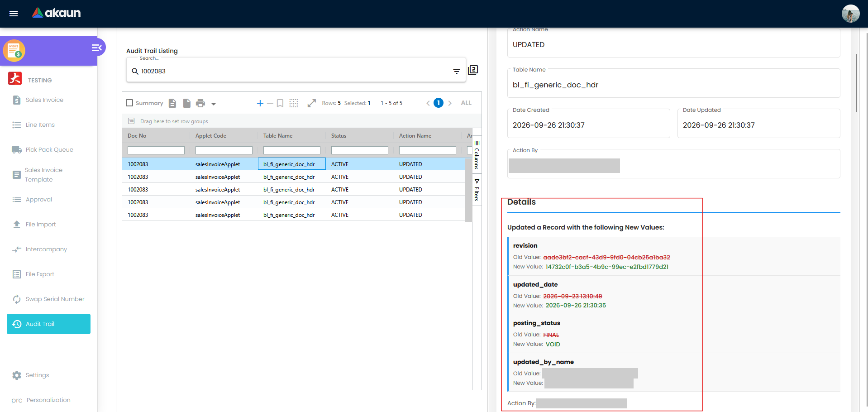Navigate to Intercompany
The width and height of the screenshot is (868, 412).
point(46,249)
